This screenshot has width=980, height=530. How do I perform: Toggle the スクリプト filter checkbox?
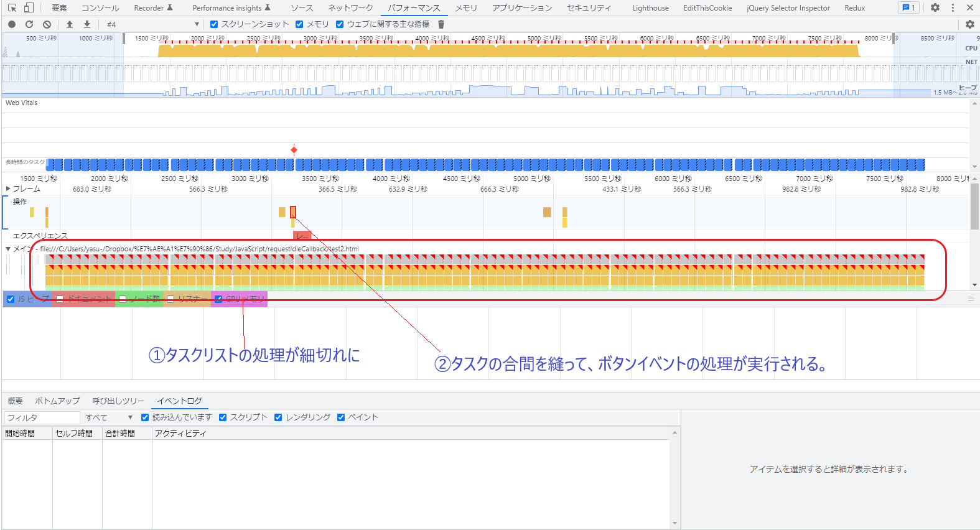click(223, 417)
